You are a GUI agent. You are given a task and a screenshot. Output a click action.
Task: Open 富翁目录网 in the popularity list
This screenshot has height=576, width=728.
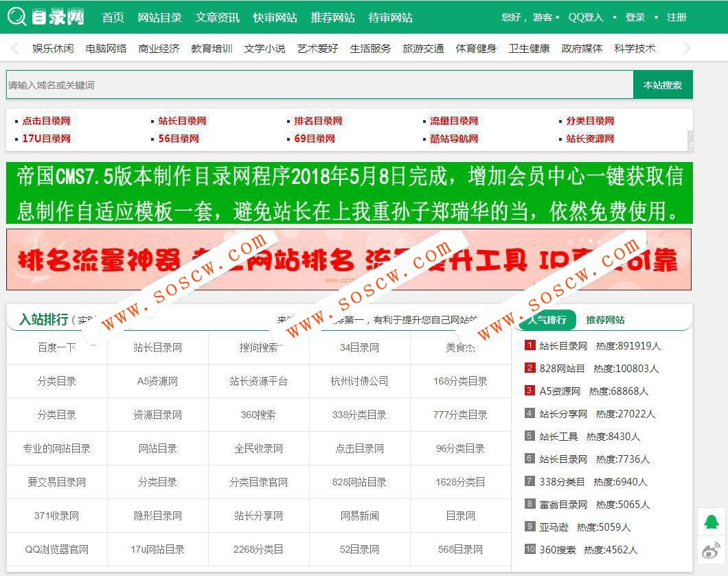click(x=563, y=505)
